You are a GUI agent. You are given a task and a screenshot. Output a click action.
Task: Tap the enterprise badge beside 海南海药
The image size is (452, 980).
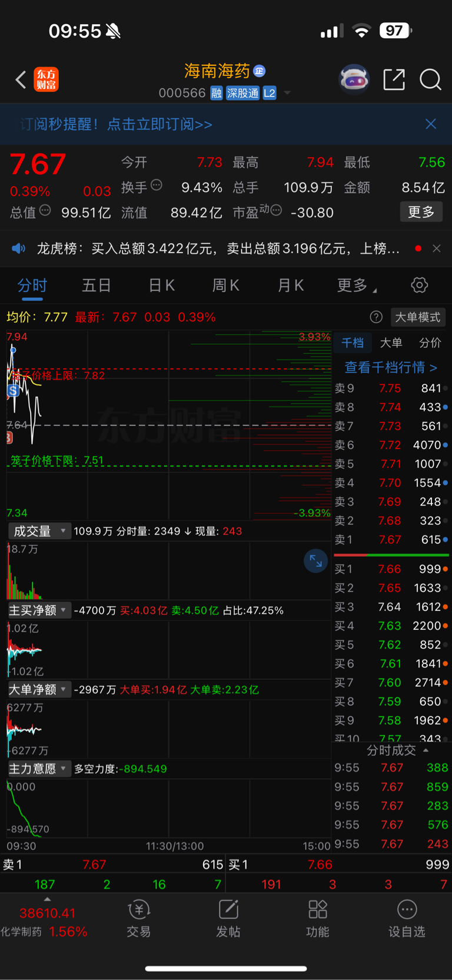(x=260, y=71)
